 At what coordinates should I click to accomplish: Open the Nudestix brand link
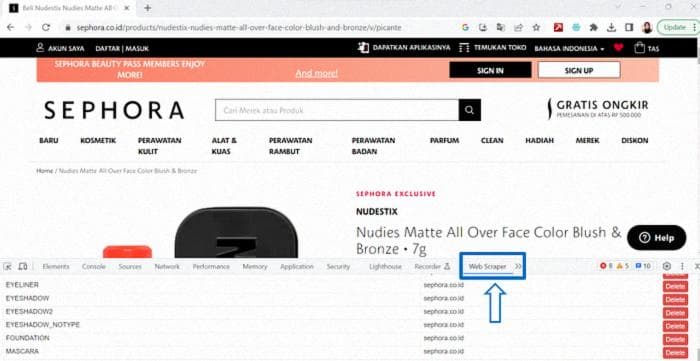(x=377, y=212)
